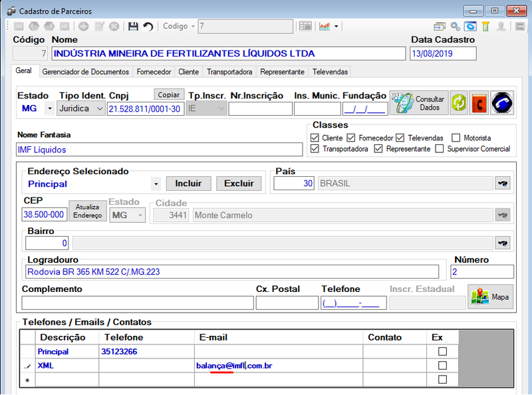Open Fornecedor tab
Image resolution: width=532 pixels, height=395 pixels.
coord(154,72)
